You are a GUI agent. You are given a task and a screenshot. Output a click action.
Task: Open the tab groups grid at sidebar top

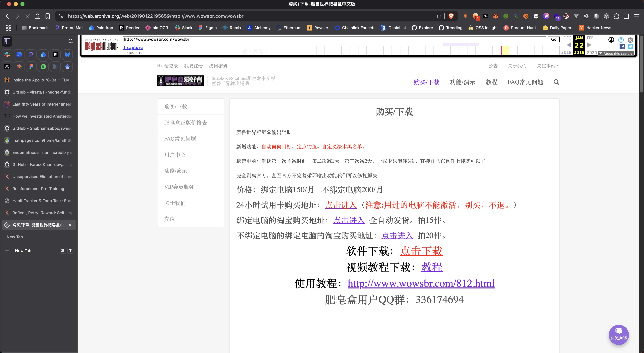click(x=9, y=28)
